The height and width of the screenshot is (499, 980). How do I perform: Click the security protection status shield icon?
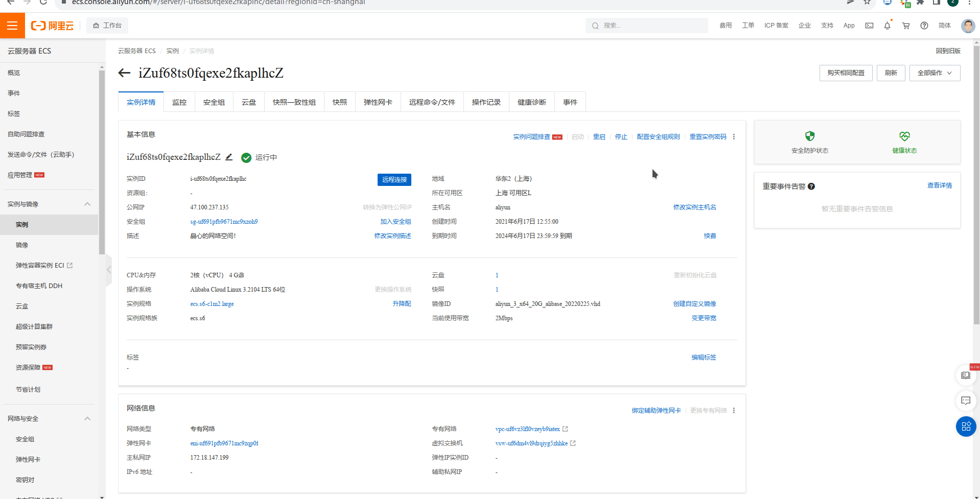[810, 136]
